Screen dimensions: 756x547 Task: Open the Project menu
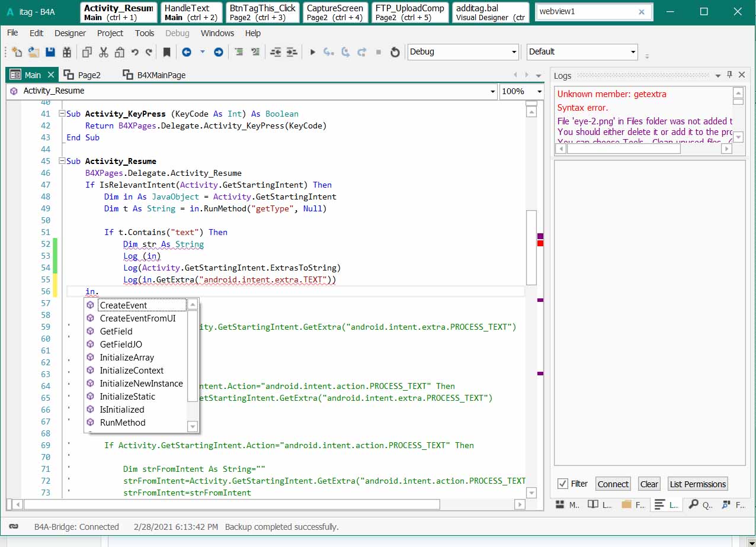coord(110,33)
